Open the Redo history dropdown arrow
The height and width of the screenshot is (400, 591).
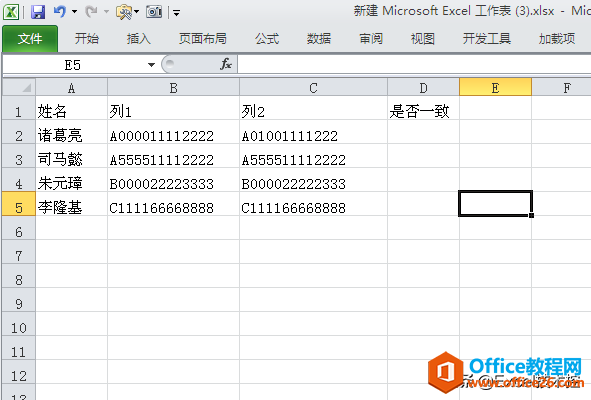click(x=106, y=12)
